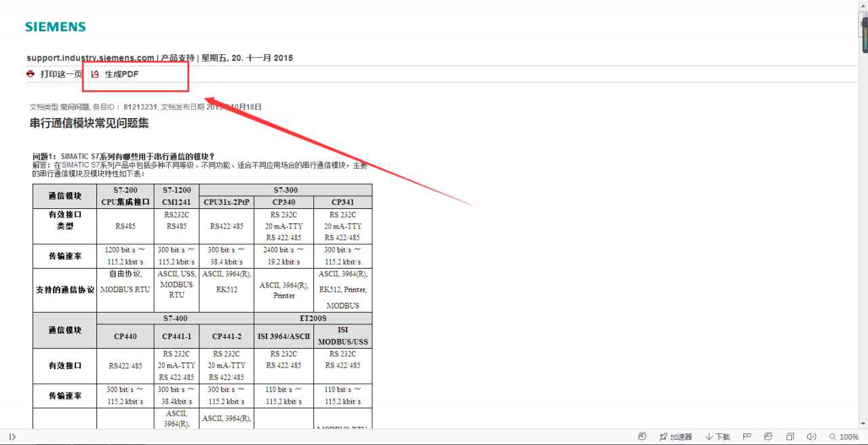Select the 1SI 3964/ASCII column header
The height and width of the screenshot is (445, 868).
(x=283, y=336)
